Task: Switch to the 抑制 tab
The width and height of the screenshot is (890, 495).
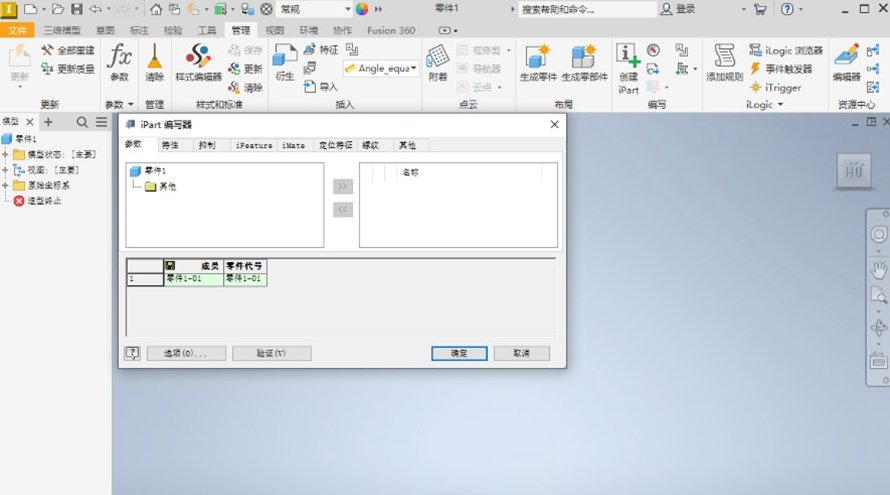Action: point(207,145)
